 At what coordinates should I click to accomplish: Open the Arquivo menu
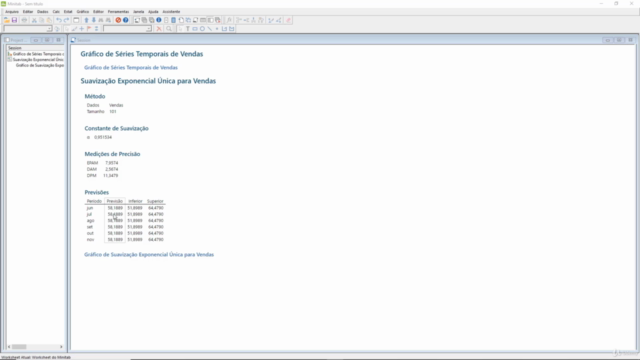click(x=12, y=11)
